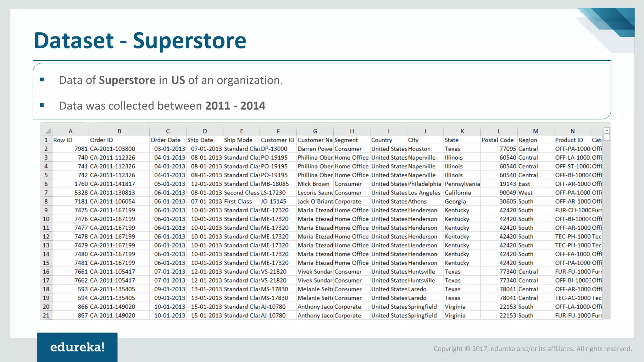Image resolution: width=644 pixels, height=362 pixels.
Task: Click order date cell '05-01-2013'
Action: coord(168,184)
